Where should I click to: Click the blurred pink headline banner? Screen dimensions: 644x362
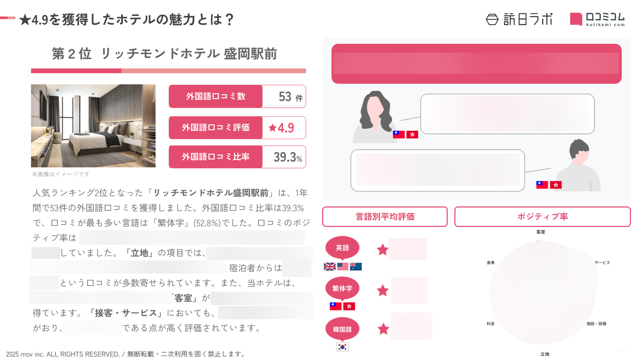477,64
